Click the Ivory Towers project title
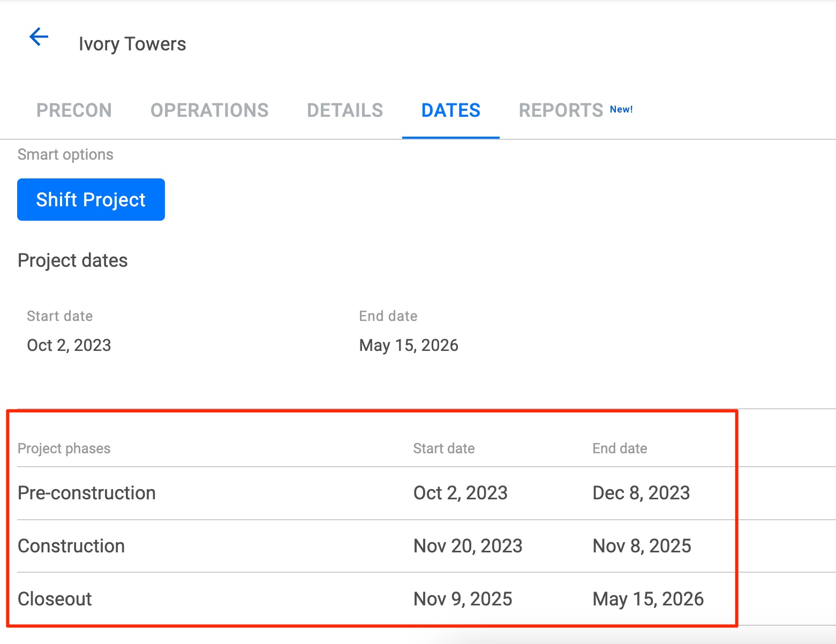 tap(132, 44)
